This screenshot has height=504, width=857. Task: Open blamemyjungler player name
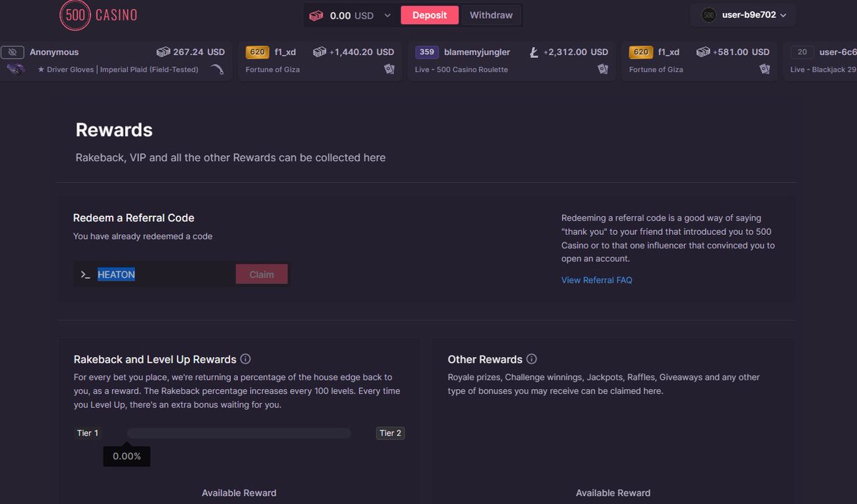(x=477, y=52)
